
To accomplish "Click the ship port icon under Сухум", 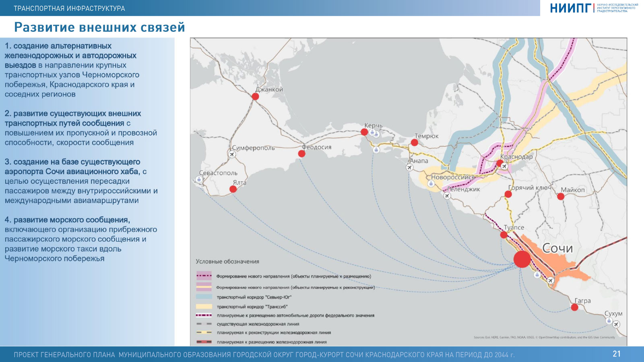I will (609, 321).
